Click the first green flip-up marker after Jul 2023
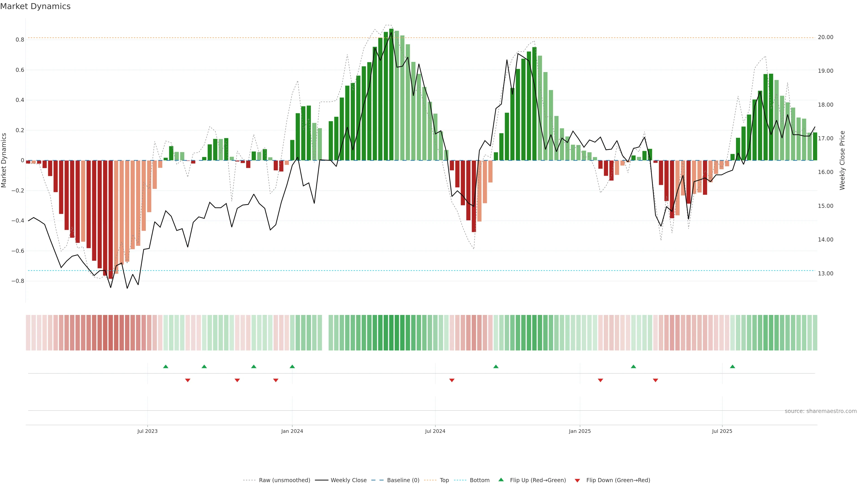The height and width of the screenshot is (488, 868). point(165,366)
